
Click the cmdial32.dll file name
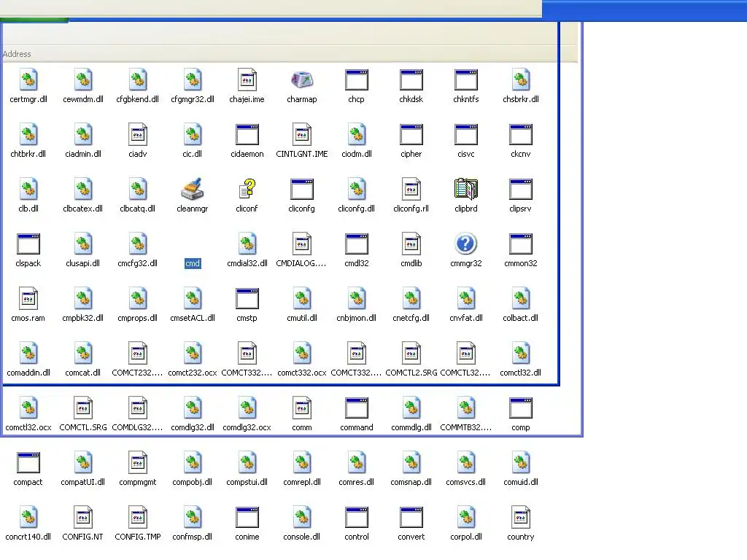click(247, 263)
